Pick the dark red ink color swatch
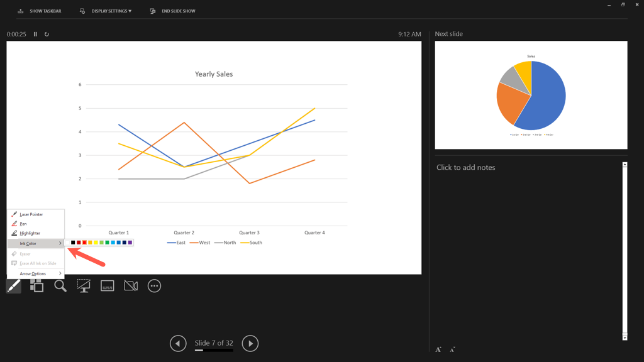644x362 pixels. [x=79, y=243]
